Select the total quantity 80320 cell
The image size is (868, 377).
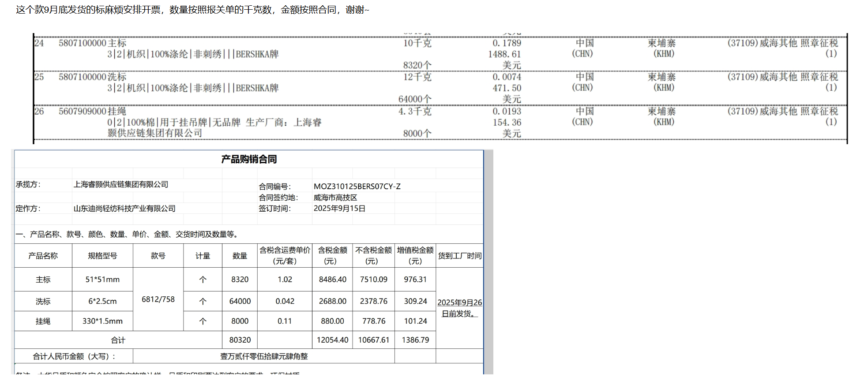[240, 340]
